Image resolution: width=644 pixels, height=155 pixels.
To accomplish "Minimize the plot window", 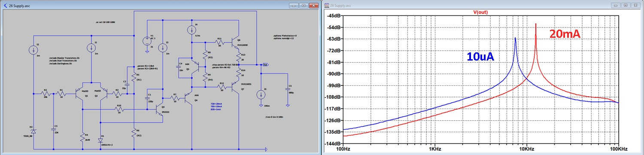I will (616, 5).
